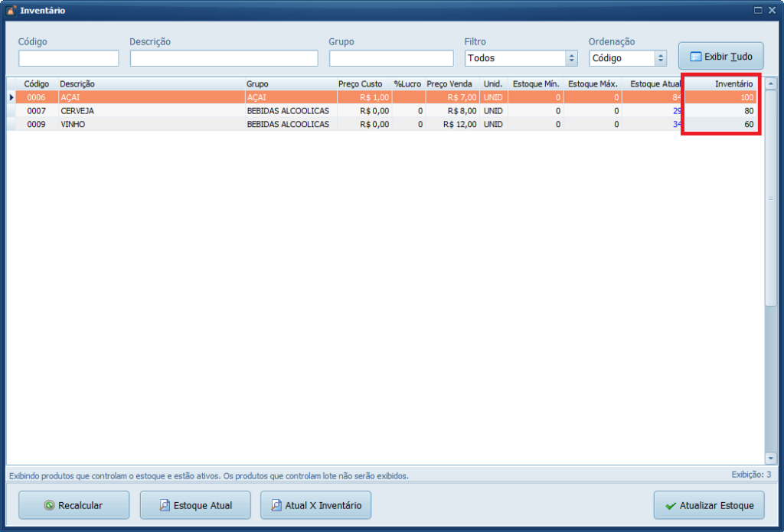Select the CERVEJA product row

tap(153, 111)
